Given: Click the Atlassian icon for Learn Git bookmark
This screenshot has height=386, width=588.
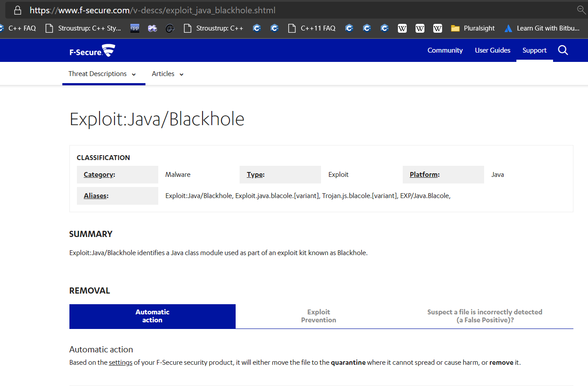Looking at the screenshot, I should pyautogui.click(x=508, y=28).
